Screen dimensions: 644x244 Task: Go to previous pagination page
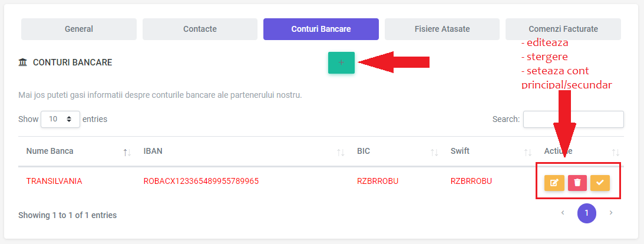pyautogui.click(x=563, y=213)
